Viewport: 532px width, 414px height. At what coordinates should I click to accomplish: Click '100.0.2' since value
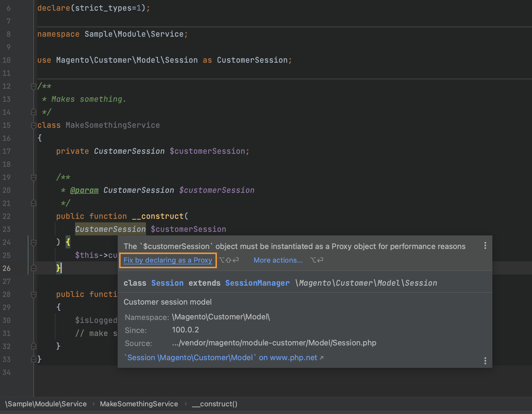[x=185, y=330]
